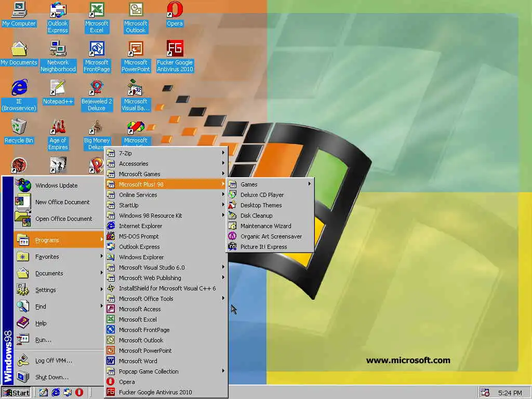Choose Shut Down... in Start menu

click(x=59, y=377)
